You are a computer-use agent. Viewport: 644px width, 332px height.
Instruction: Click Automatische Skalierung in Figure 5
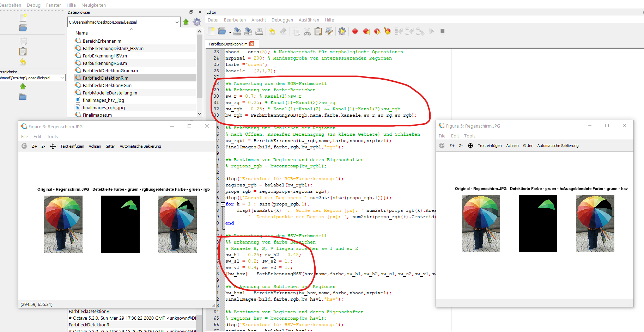pos(558,146)
